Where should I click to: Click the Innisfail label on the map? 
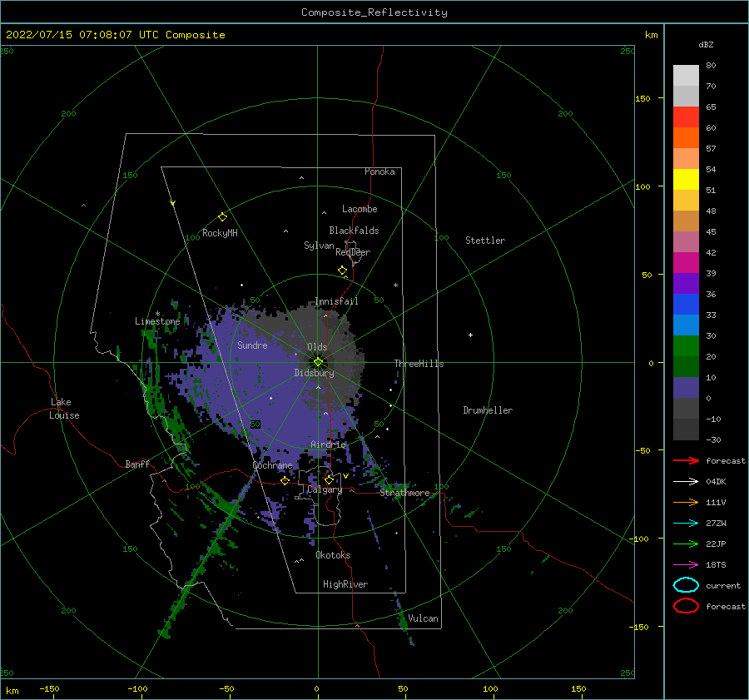tap(336, 301)
